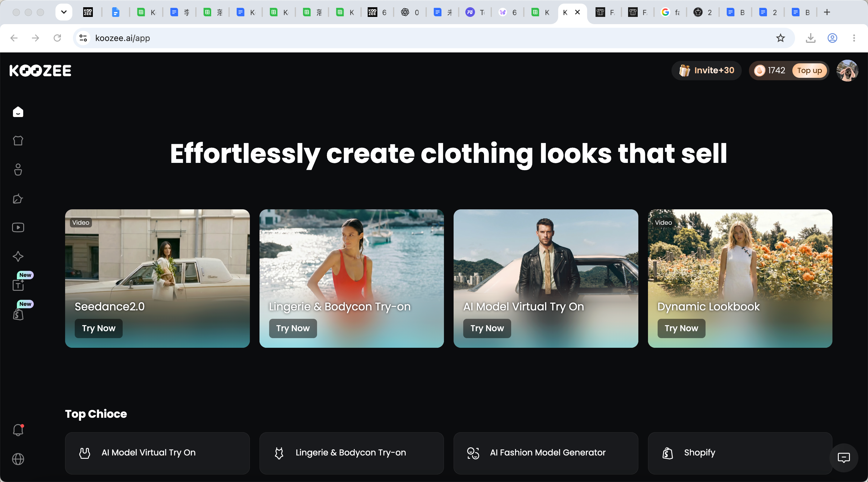868x482 pixels.
Task: View site information icon in address bar
Action: click(83, 38)
